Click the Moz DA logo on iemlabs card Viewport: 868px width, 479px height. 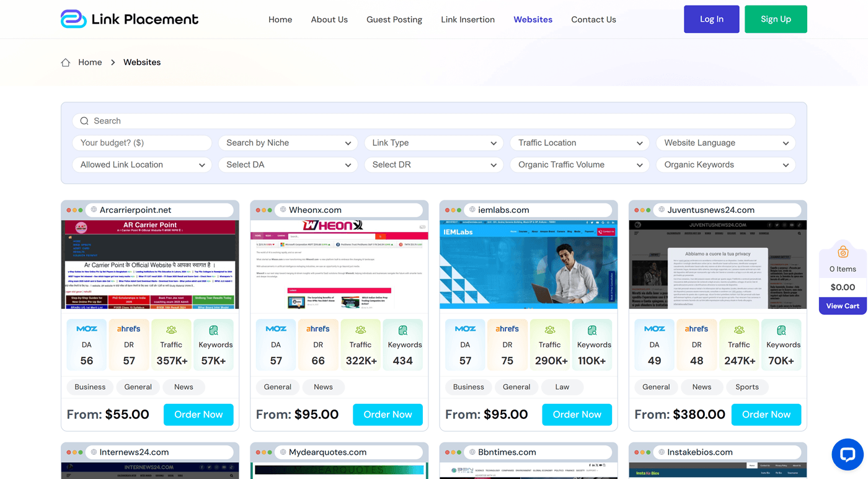(465, 329)
